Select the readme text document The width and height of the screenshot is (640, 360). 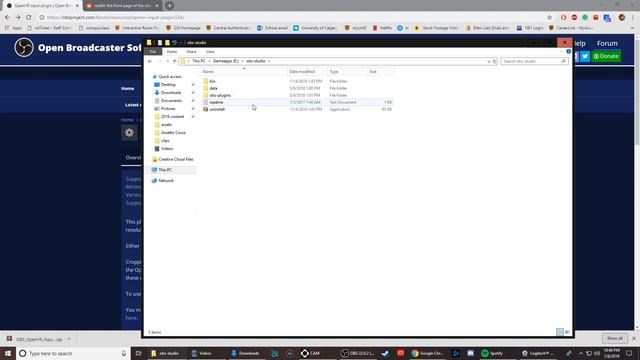216,102
